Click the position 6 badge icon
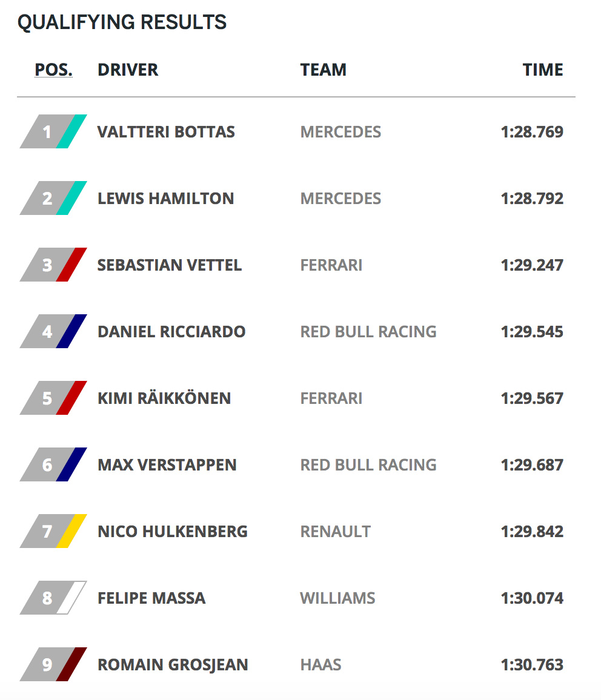This screenshot has height=700, width=601. pyautogui.click(x=53, y=464)
